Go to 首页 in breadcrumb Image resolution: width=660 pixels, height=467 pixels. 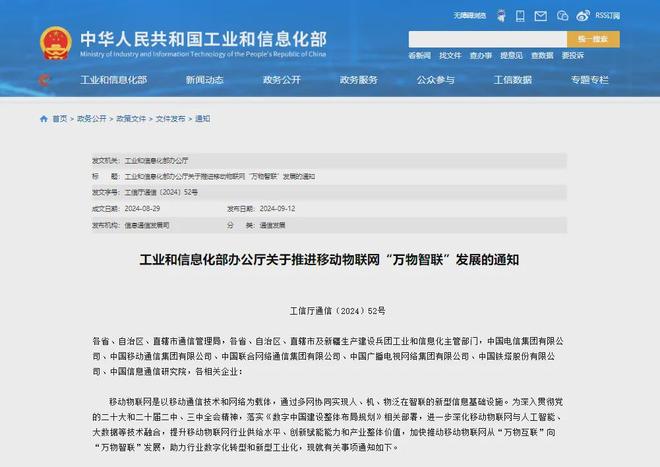tap(60, 119)
